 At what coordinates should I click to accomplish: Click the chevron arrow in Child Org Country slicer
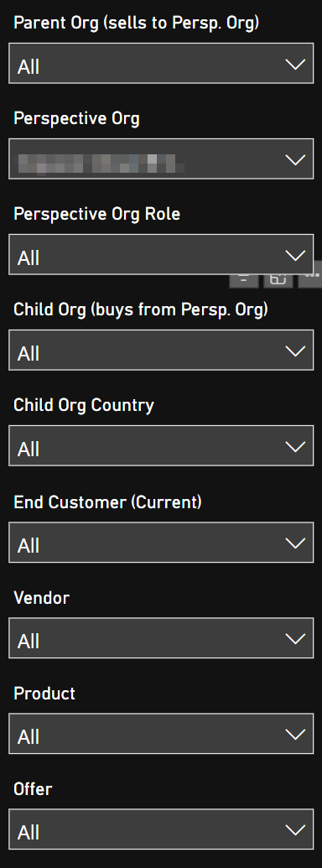coord(295,446)
